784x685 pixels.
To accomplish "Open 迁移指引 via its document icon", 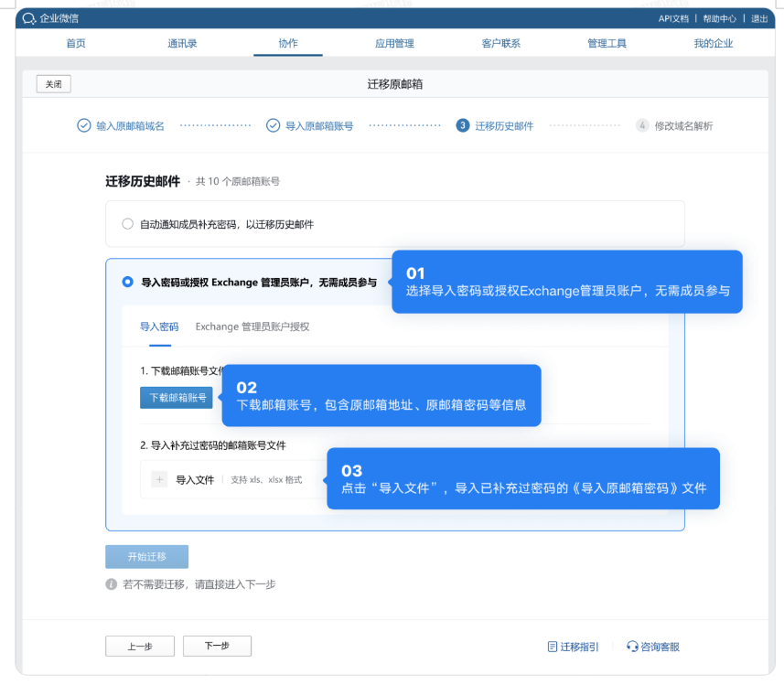I will [x=552, y=647].
